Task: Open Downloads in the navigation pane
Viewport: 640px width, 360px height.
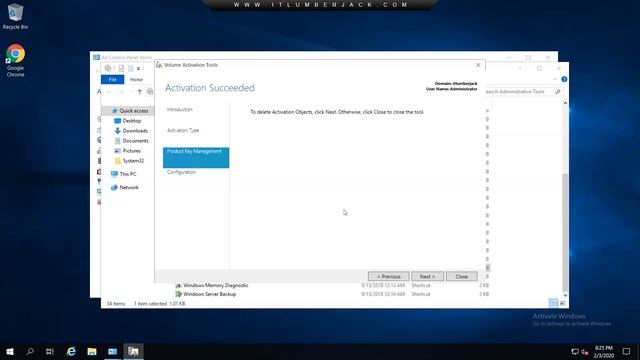Action: [135, 131]
